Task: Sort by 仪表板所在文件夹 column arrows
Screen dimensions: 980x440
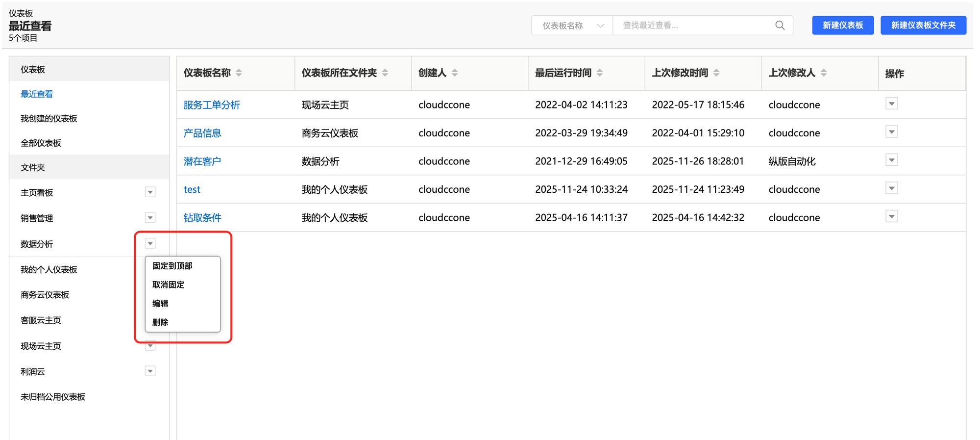Action: click(x=385, y=73)
